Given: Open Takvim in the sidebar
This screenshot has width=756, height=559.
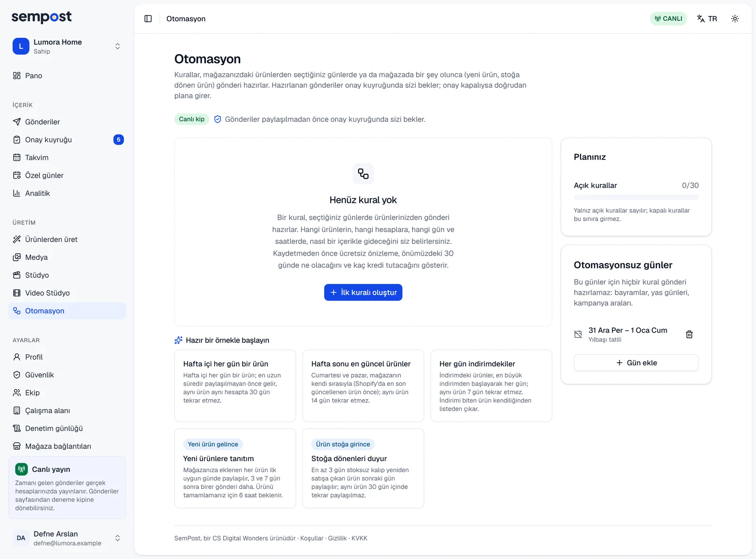Looking at the screenshot, I should point(67,157).
